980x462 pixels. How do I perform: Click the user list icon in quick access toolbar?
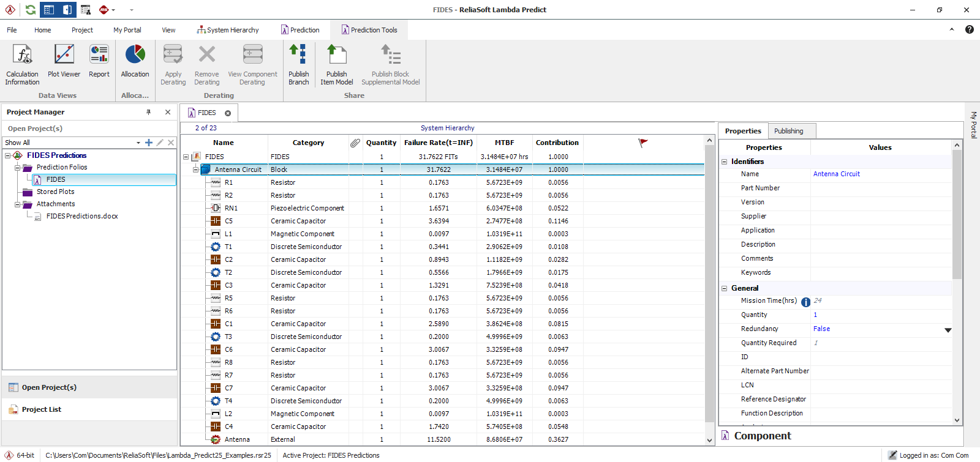(x=86, y=10)
